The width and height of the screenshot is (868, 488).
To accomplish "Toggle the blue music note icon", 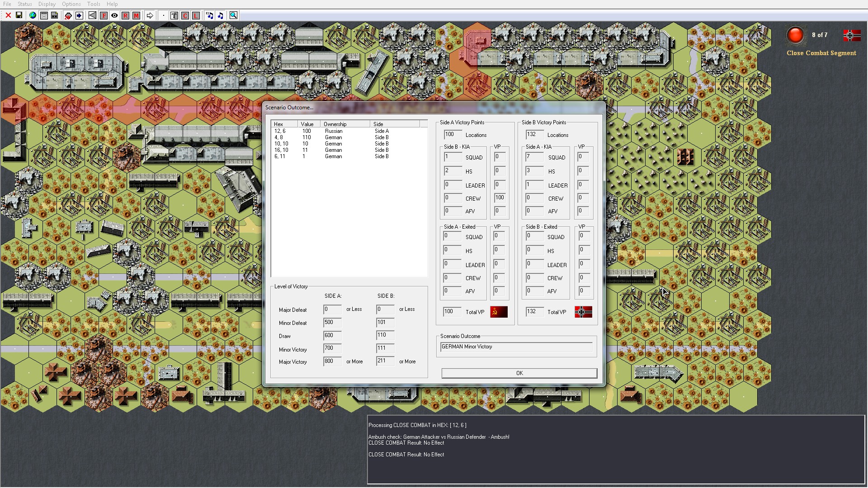I will point(221,15).
